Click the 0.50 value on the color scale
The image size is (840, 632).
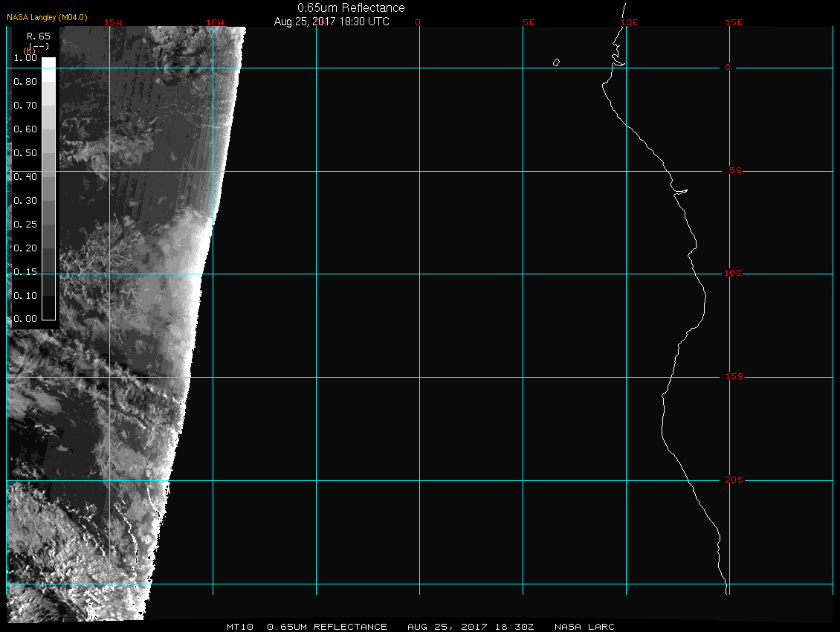coord(25,153)
